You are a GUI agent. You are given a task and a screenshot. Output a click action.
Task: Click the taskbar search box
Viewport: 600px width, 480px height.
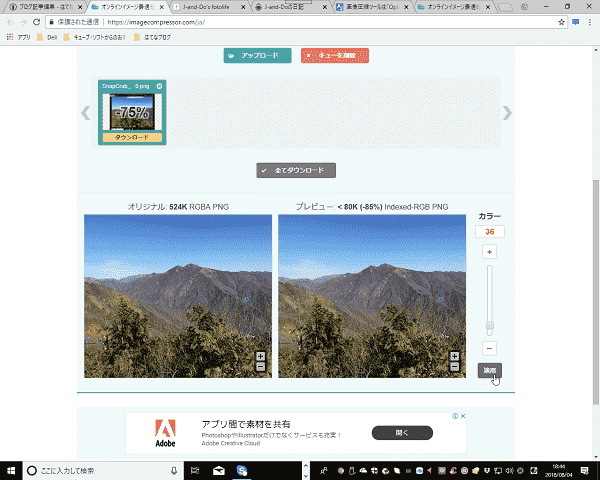101,470
